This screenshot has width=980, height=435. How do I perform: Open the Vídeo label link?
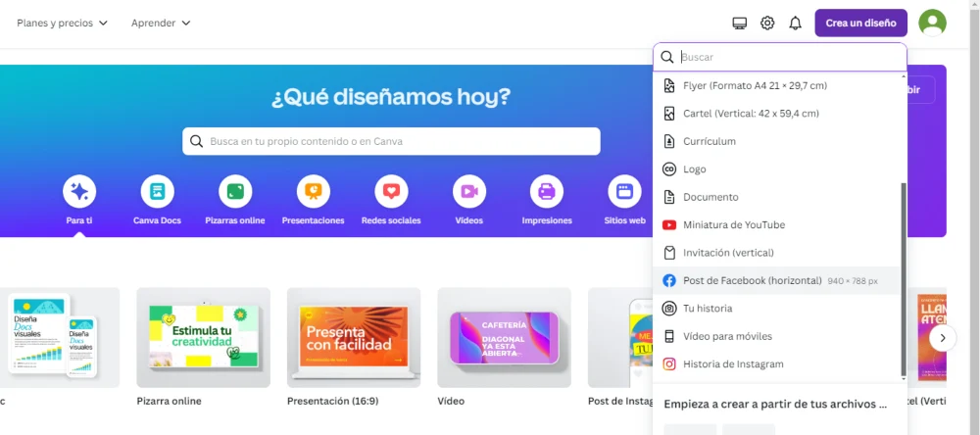click(x=451, y=402)
